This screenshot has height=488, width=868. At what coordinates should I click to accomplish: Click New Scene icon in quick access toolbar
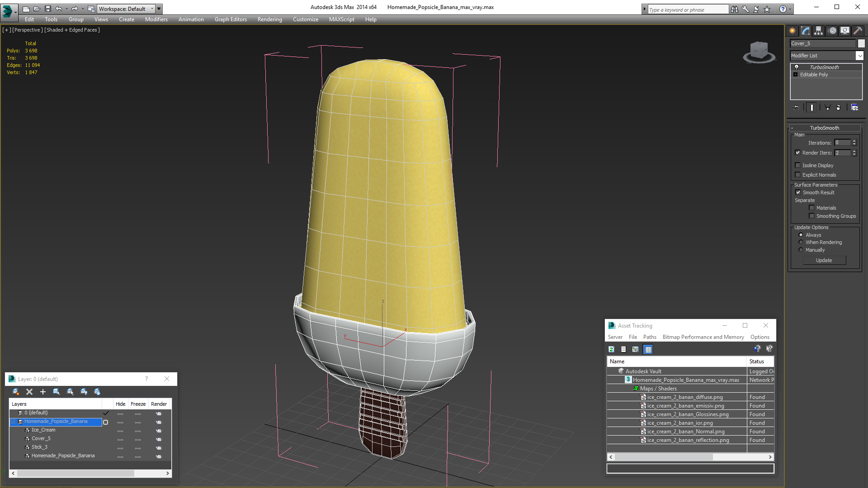(26, 9)
